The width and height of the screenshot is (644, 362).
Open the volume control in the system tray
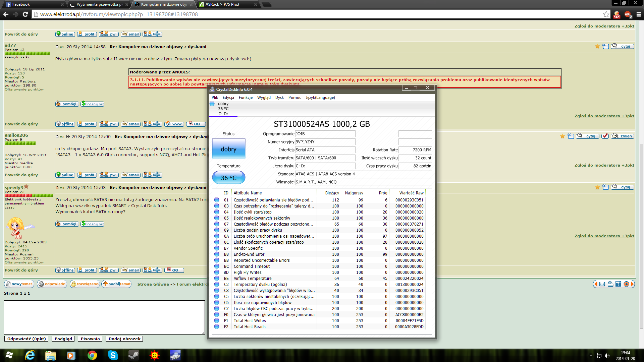(607, 356)
